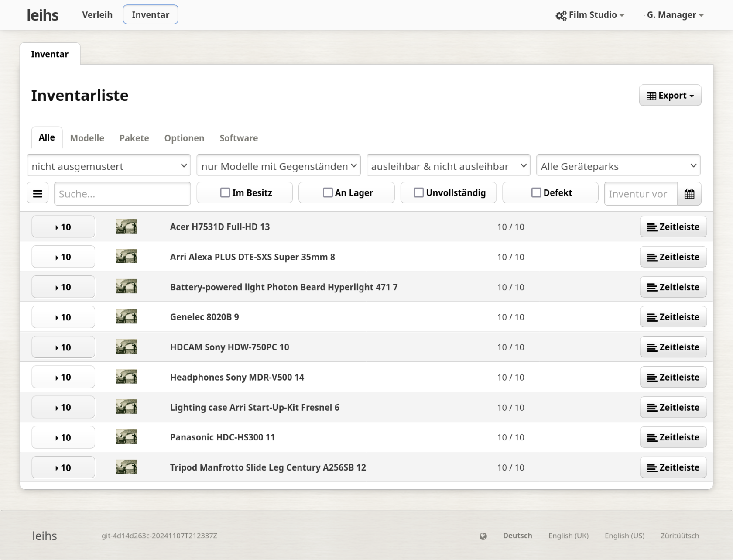The height and width of the screenshot is (560, 733).
Task: Click thumbnail of Headphones Sony MDR-V500 14
Action: pyautogui.click(x=127, y=377)
